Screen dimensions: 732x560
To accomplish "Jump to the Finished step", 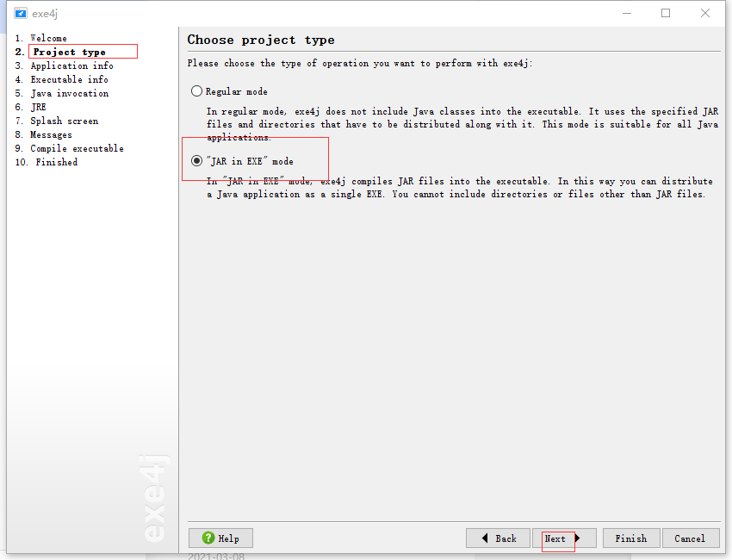I will [57, 162].
